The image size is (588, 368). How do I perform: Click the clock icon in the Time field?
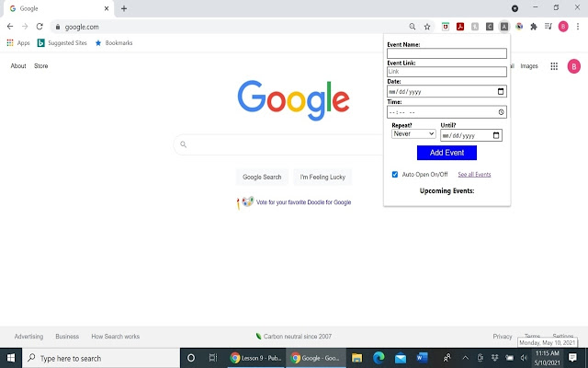click(501, 112)
